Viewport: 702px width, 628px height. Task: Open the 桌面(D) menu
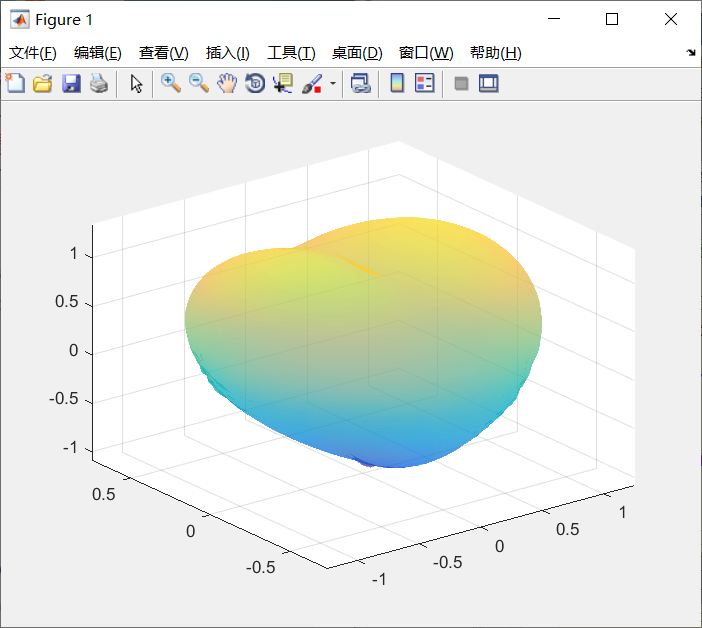(x=357, y=53)
